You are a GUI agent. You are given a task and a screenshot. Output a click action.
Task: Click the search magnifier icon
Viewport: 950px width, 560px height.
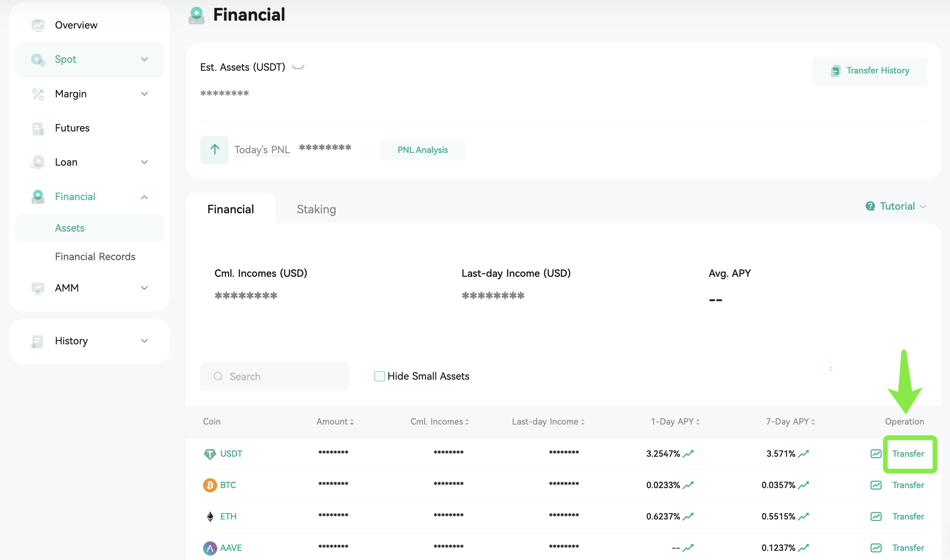218,376
